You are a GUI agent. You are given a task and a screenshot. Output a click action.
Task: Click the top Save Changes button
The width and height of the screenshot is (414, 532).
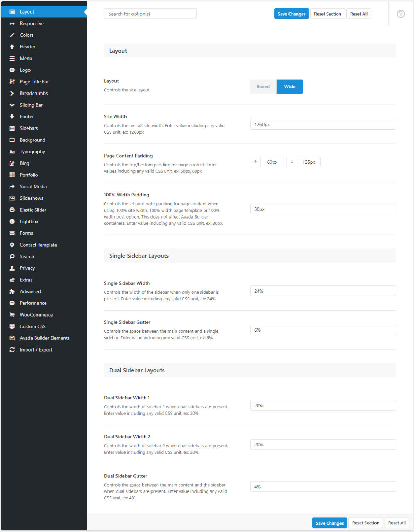[x=291, y=14]
